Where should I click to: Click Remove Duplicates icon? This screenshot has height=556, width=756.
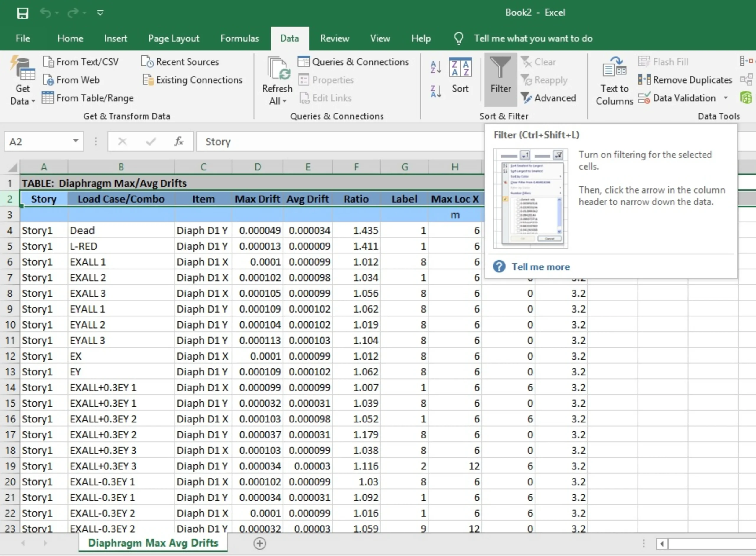(644, 80)
